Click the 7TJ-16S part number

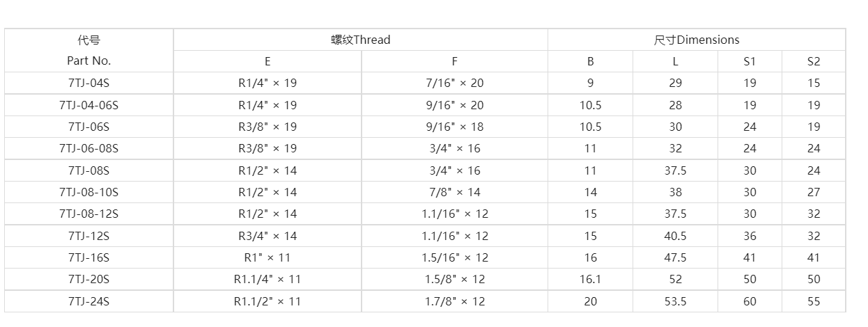click(x=89, y=257)
